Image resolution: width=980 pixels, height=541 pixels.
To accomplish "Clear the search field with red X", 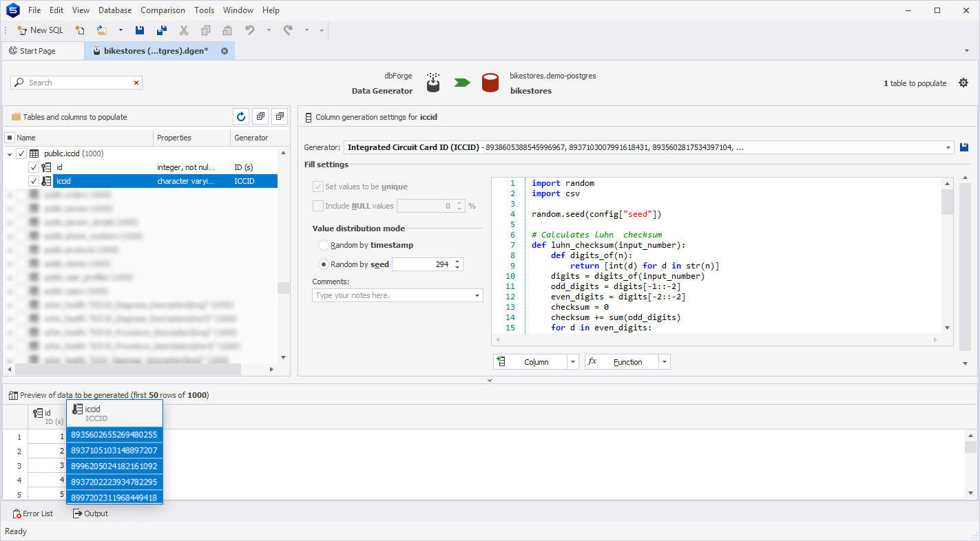I will tap(136, 83).
